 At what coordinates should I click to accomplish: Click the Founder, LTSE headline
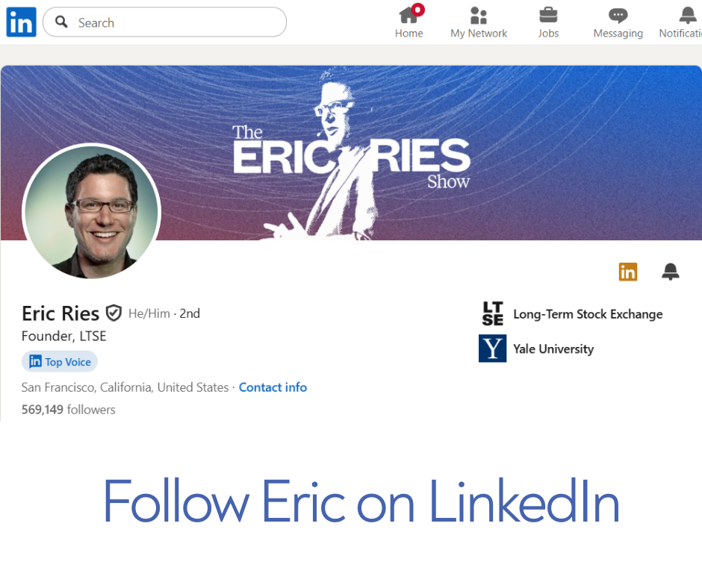pyautogui.click(x=64, y=336)
